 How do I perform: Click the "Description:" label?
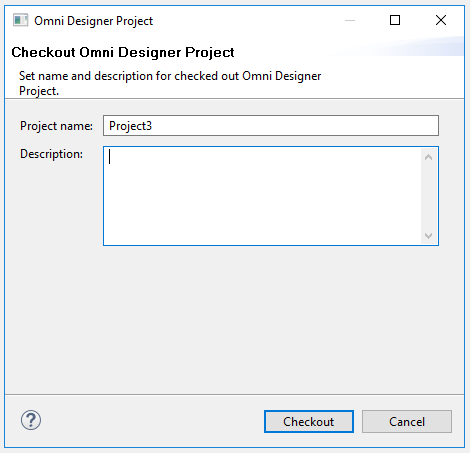click(x=51, y=154)
